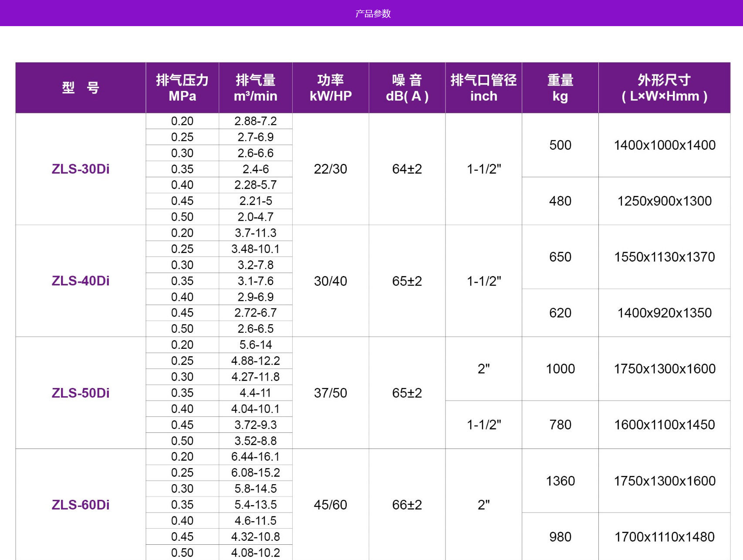Select the 780 weight cell
Viewport: 743px width, 560px height.
561,425
